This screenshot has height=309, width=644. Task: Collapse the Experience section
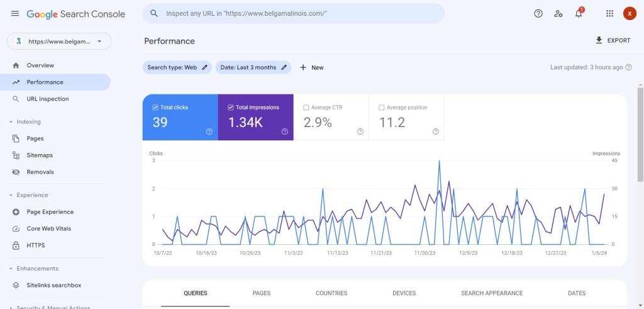[x=11, y=195]
